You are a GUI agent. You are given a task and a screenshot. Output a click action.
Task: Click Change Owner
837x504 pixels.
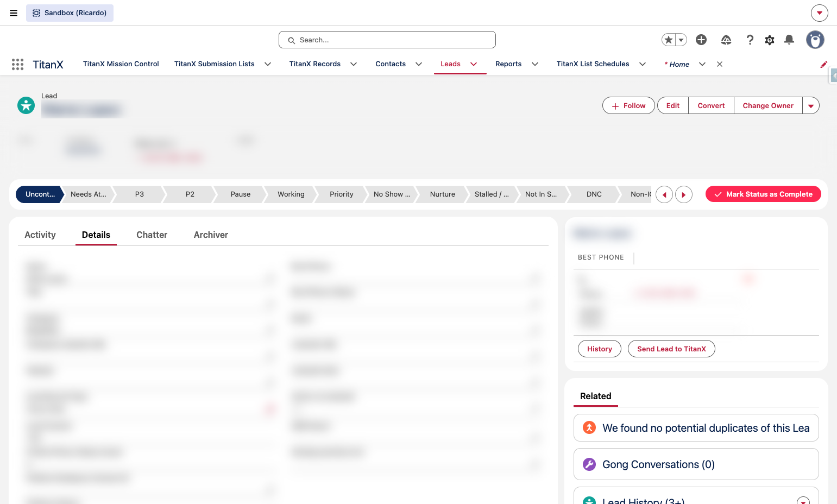pyautogui.click(x=768, y=106)
